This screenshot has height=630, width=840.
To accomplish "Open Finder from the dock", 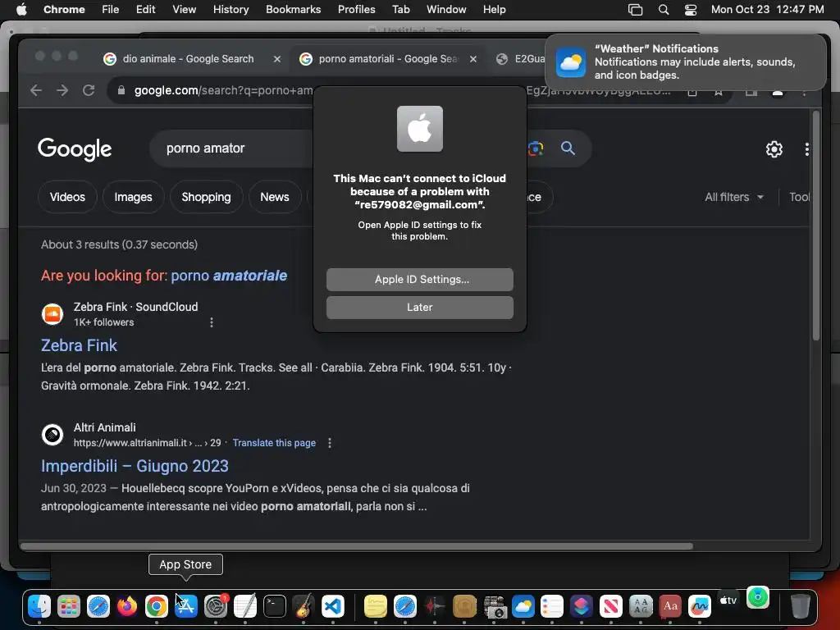I will coord(39,606).
